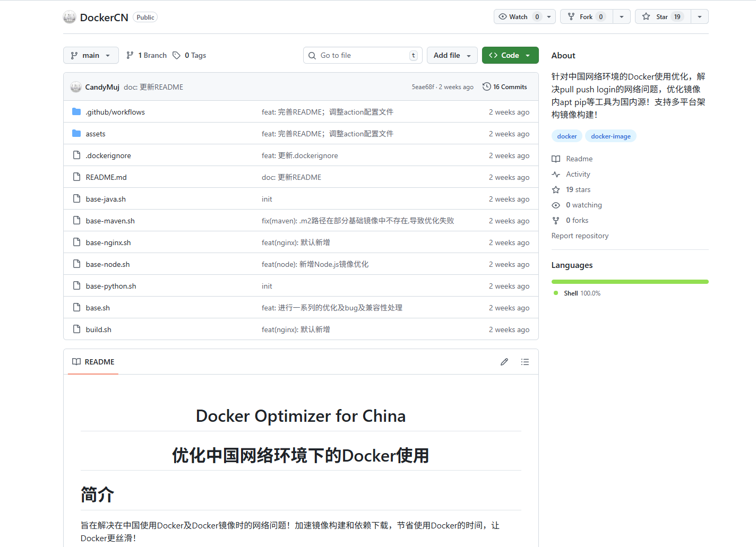Select the docker topic tag
756x547 pixels.
(566, 136)
